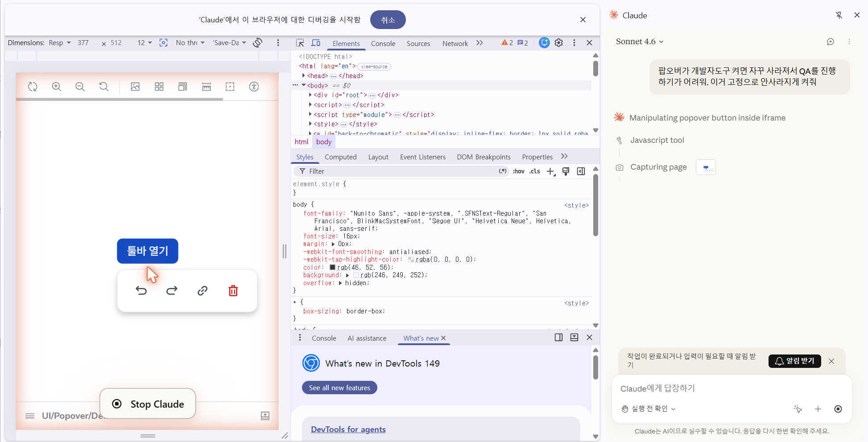Toggle the :hov element state button

click(519, 171)
